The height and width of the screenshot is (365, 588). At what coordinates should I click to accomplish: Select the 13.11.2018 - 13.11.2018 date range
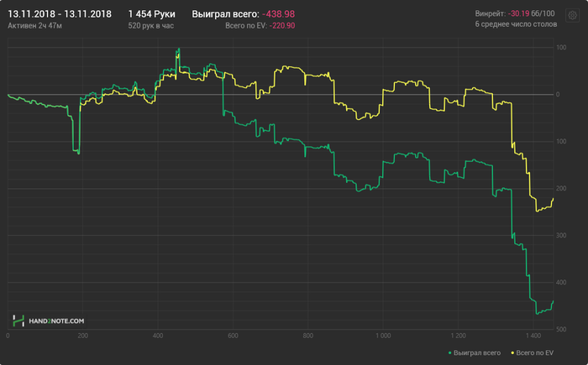[60, 14]
